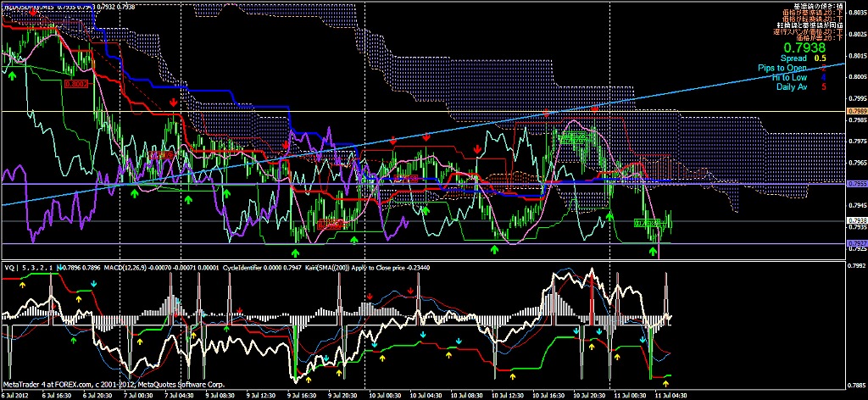Select the 0.7989 orange price axis label
This screenshot has height=400, width=868.
856,110
